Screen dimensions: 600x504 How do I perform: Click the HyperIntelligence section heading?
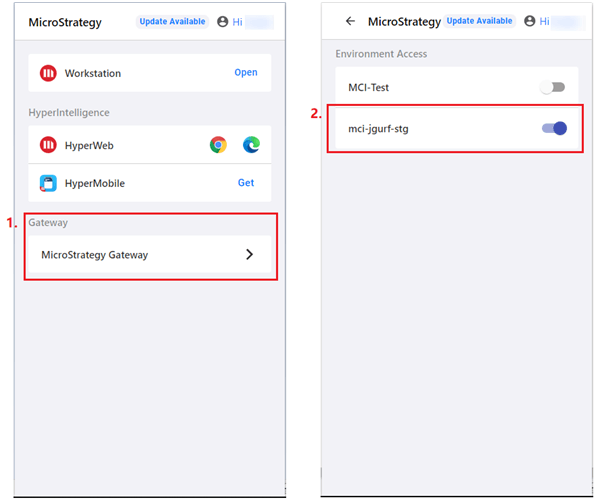[x=69, y=113]
